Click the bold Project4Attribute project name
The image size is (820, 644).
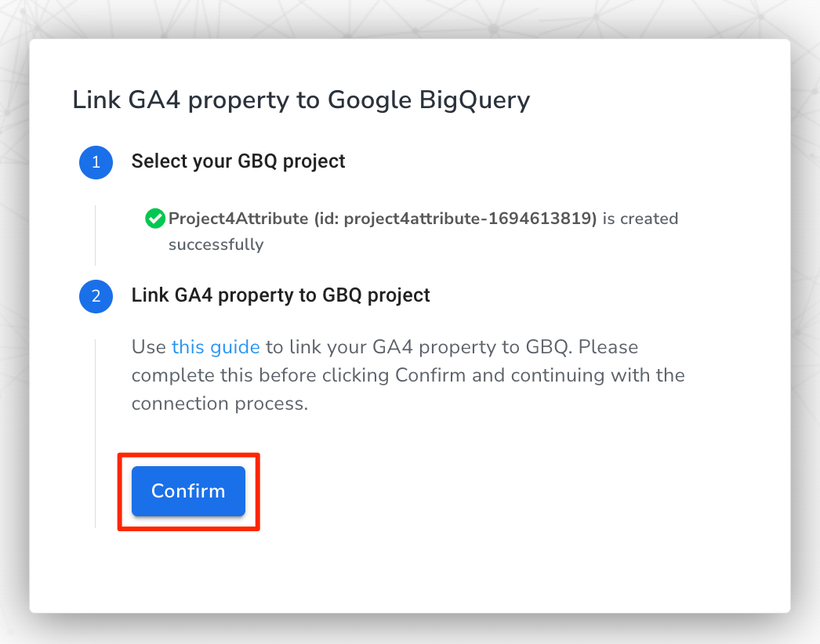click(x=238, y=219)
